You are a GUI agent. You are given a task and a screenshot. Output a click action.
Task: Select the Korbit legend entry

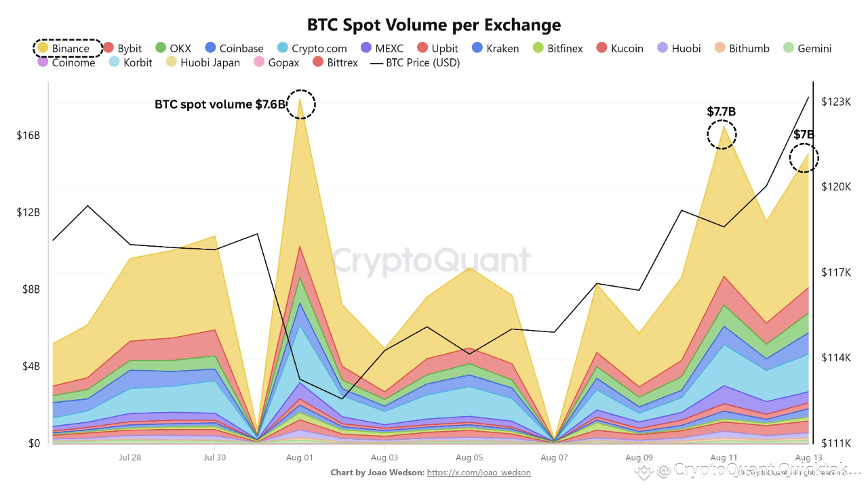(x=131, y=63)
